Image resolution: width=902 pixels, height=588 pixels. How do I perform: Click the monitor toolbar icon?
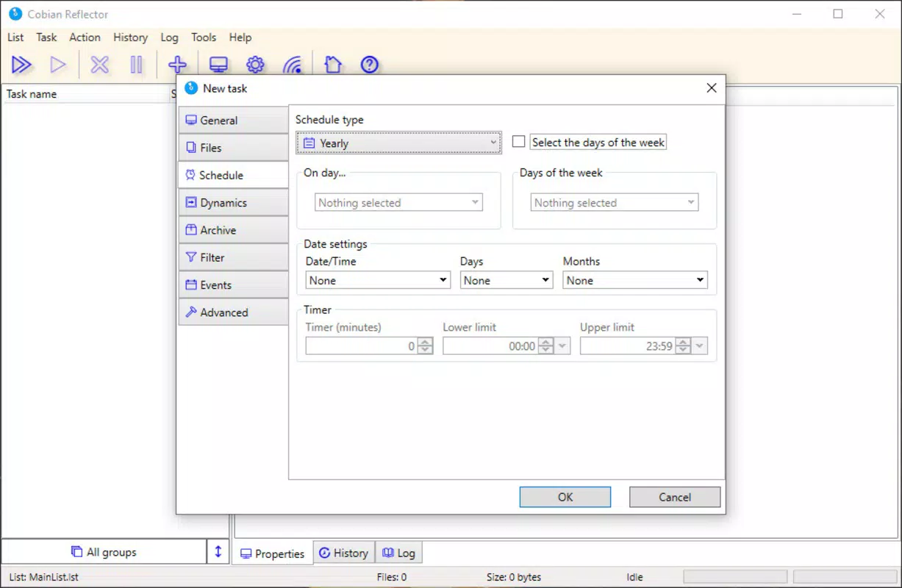[218, 65]
